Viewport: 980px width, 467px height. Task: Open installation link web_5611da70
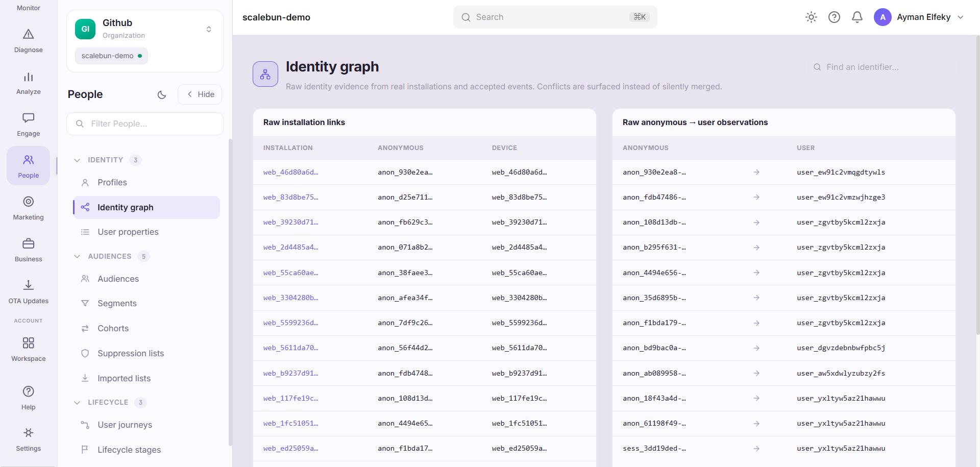point(290,348)
